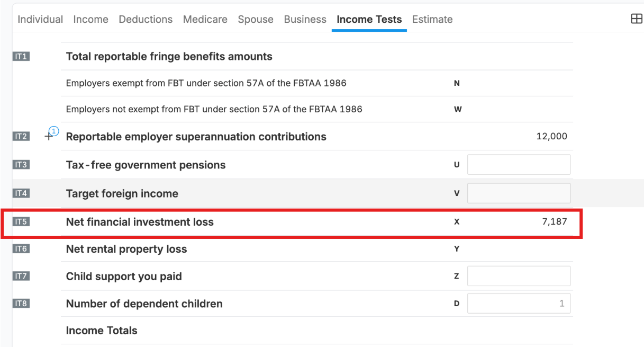Switch to the Business tab
Viewport: 644px width, 347px height.
pos(305,20)
